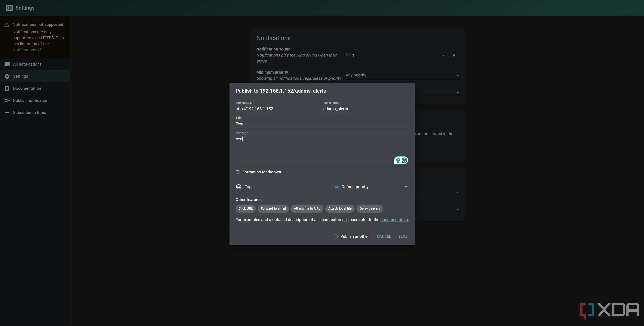644x326 pixels.
Task: Click the 'Minimum priority' label
Action: (x=272, y=72)
